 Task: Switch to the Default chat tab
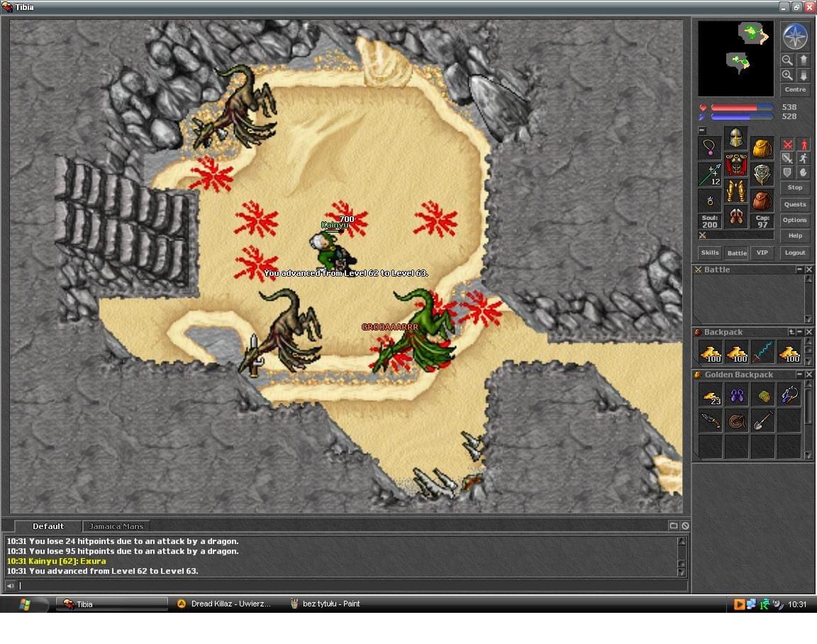[48, 526]
